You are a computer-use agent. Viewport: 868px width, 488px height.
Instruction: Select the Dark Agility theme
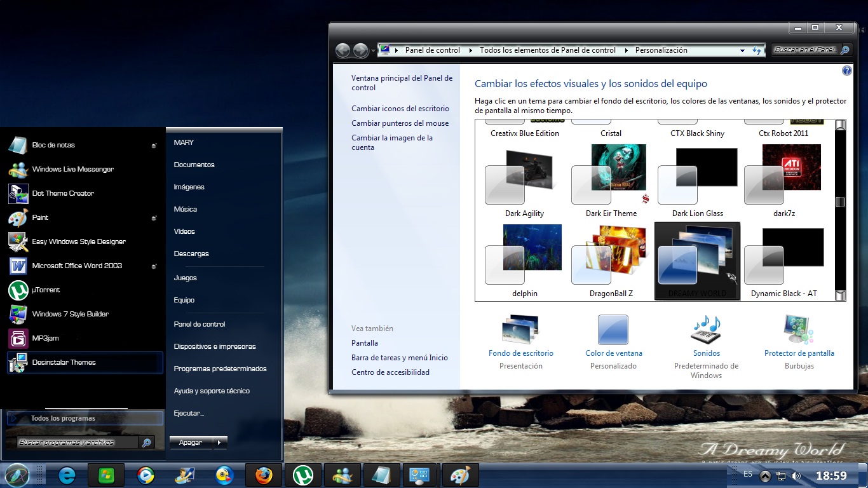524,180
